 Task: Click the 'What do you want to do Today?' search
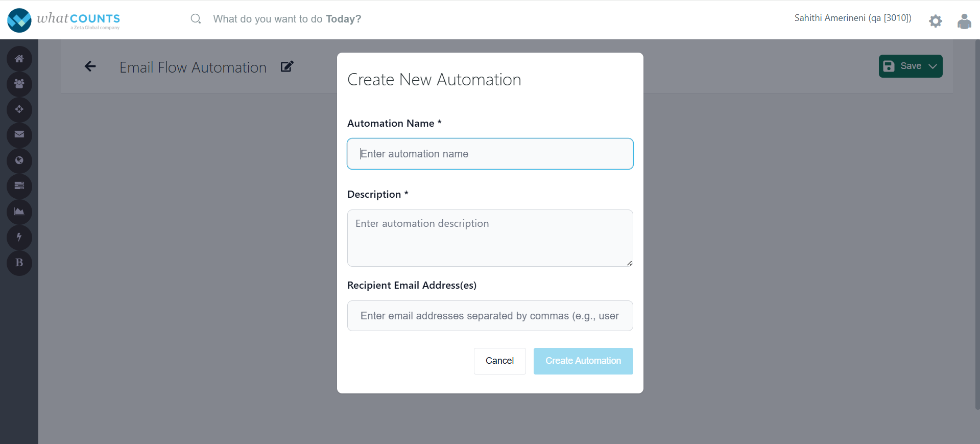click(287, 19)
